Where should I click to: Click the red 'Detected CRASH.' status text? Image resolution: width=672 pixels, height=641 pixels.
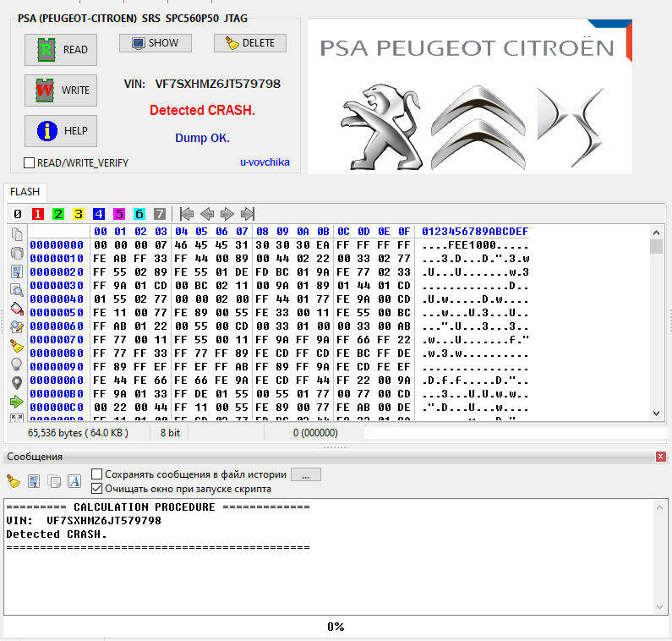pyautogui.click(x=202, y=111)
